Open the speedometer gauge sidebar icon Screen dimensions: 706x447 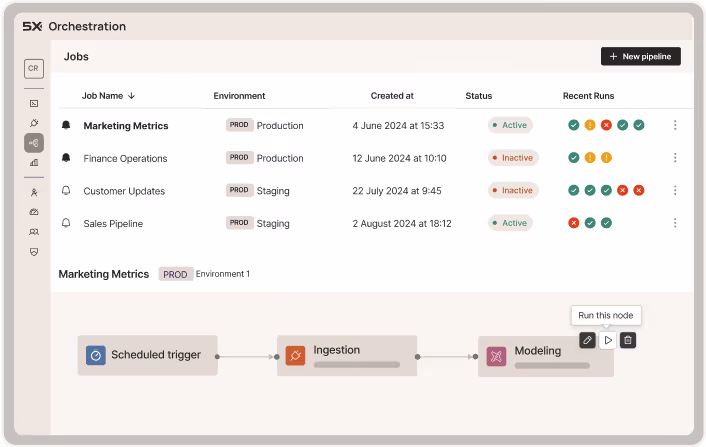pos(34,212)
